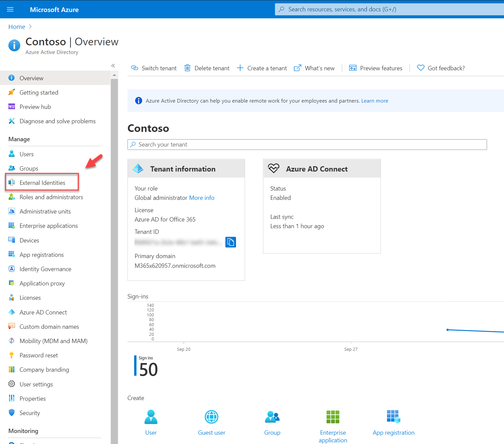
Task: Click Enterprise applications grid icon
Action: point(12,225)
